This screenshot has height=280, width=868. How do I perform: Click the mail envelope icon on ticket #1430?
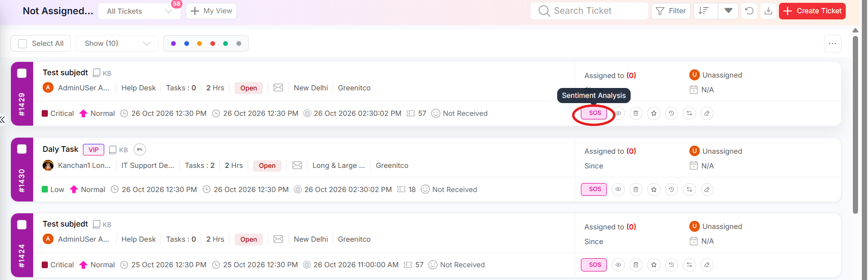[x=297, y=166]
